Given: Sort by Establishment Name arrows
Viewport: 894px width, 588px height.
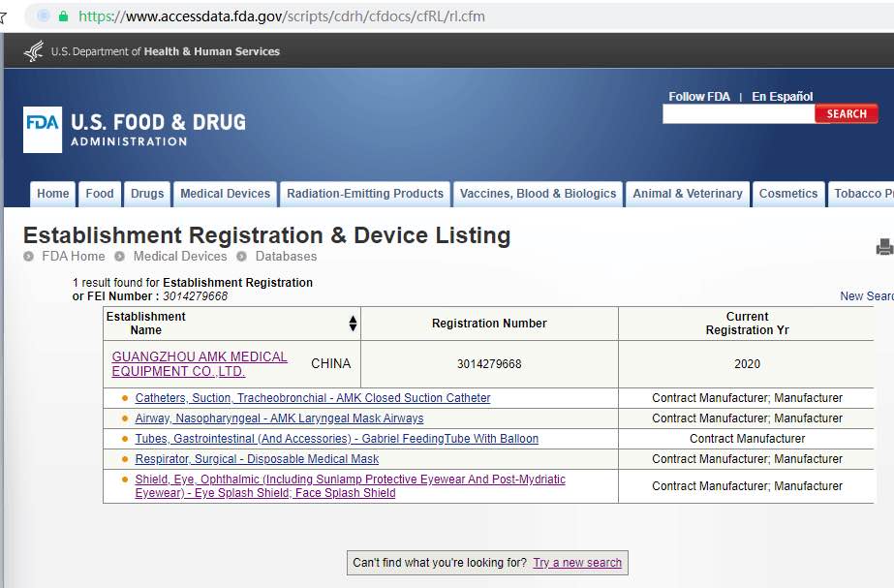Looking at the screenshot, I should (x=353, y=324).
